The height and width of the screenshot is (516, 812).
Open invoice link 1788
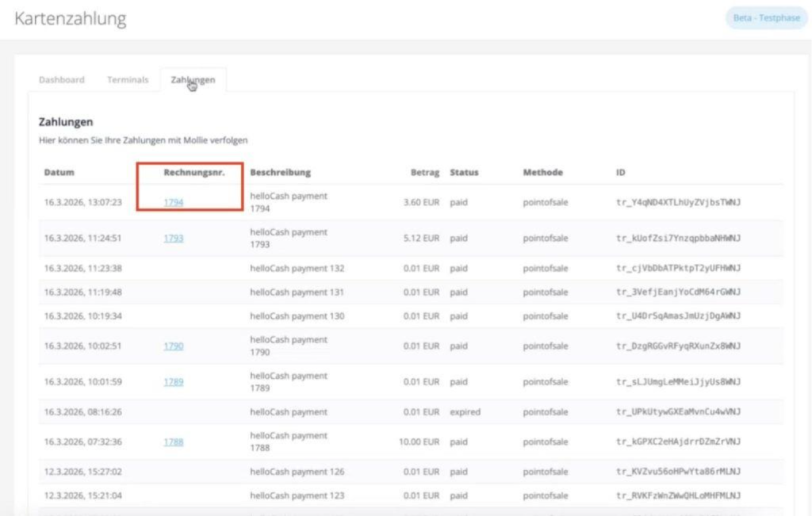coord(174,442)
